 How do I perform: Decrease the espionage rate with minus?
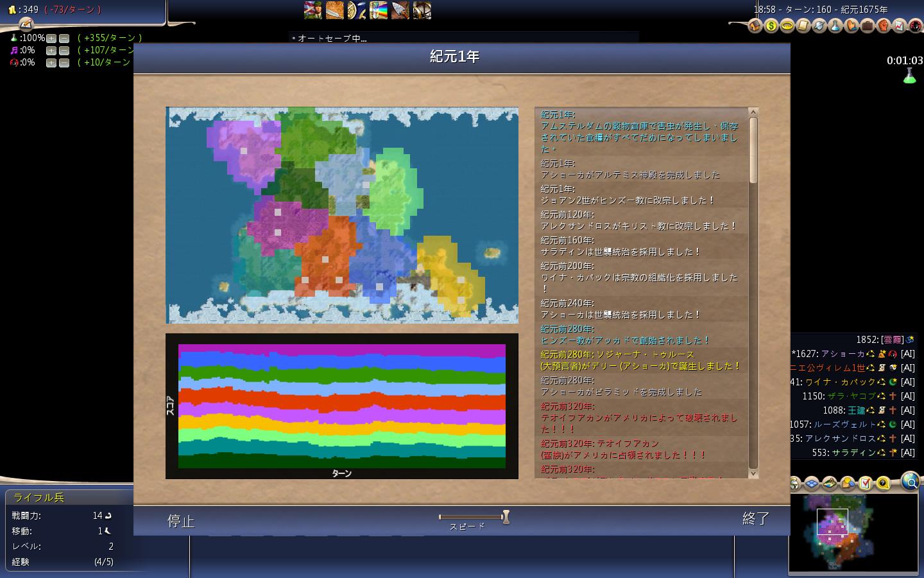(64, 63)
